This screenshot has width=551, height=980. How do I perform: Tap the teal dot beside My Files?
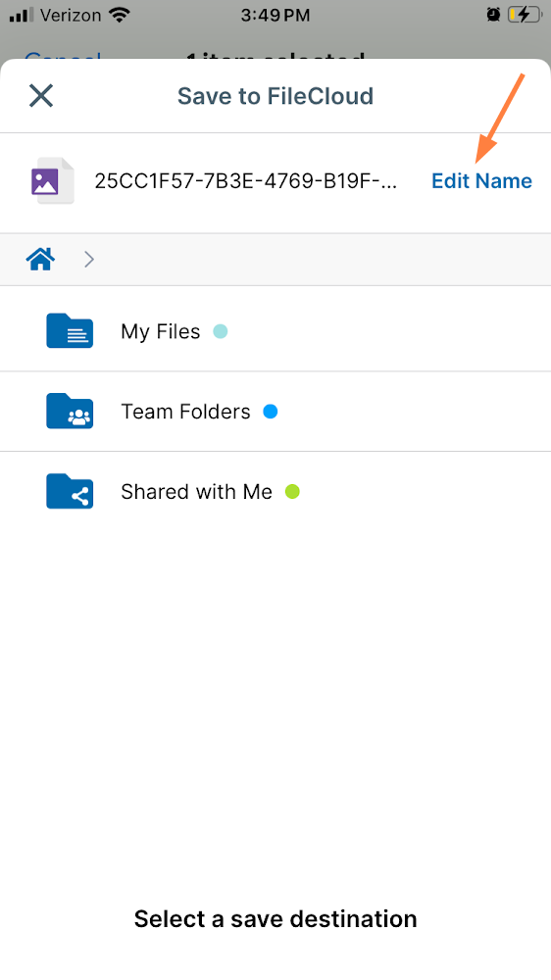221,331
